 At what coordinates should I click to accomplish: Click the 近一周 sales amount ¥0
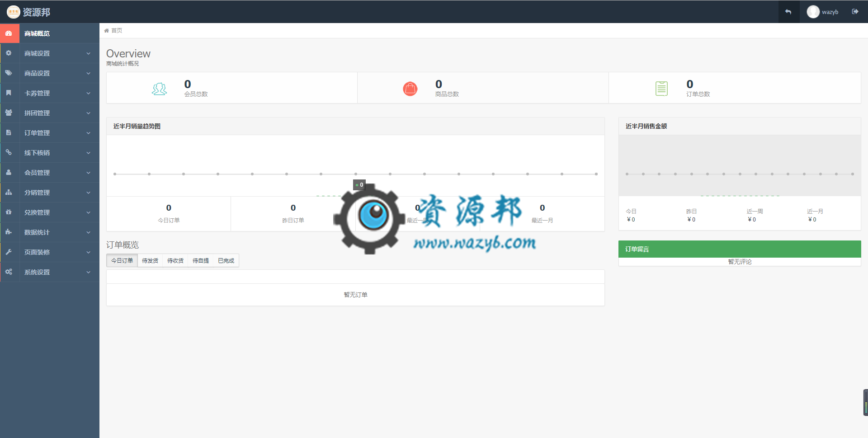point(752,220)
